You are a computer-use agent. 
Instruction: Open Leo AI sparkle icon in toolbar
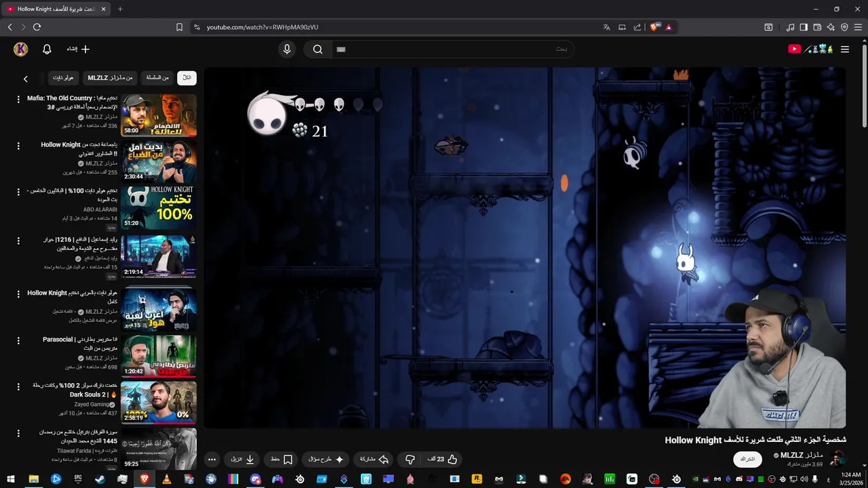pos(831,27)
